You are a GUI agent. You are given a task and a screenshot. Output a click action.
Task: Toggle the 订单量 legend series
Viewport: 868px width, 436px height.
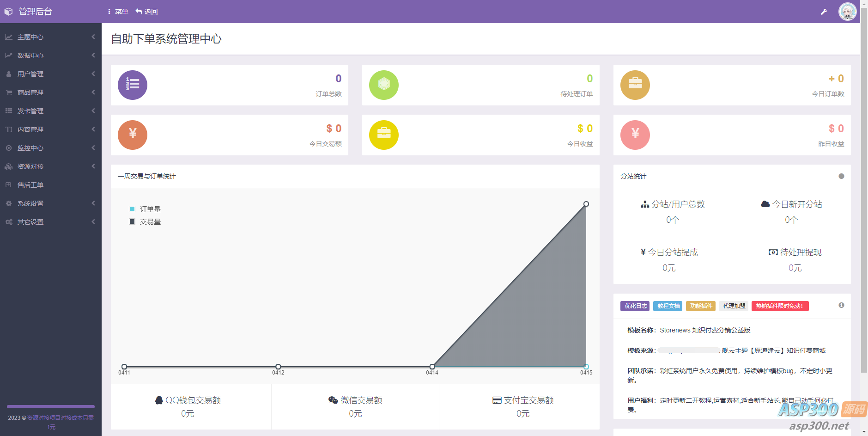(145, 209)
